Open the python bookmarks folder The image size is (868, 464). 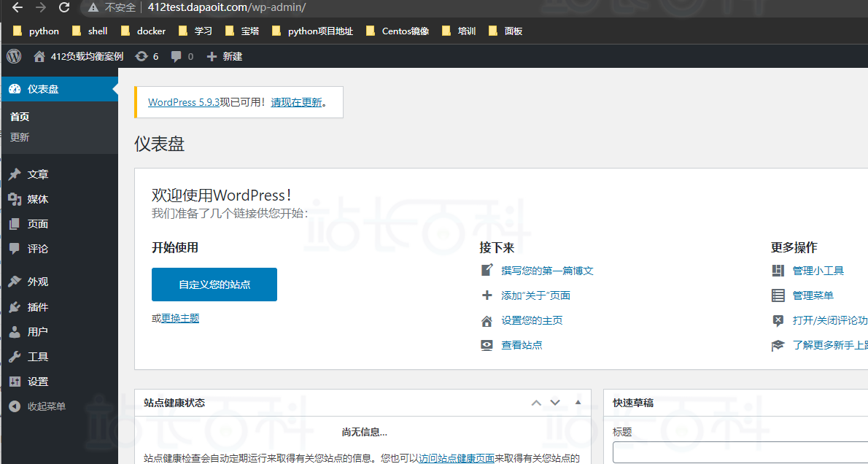point(36,31)
